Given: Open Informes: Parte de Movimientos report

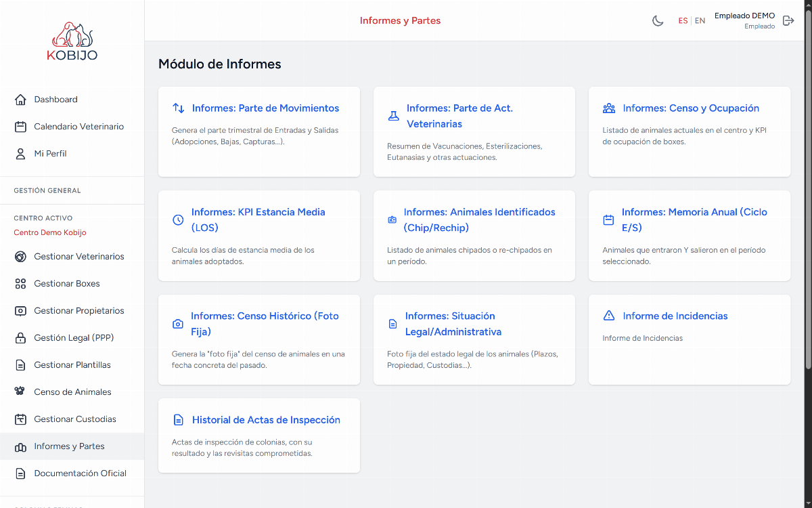Looking at the screenshot, I should (x=265, y=108).
